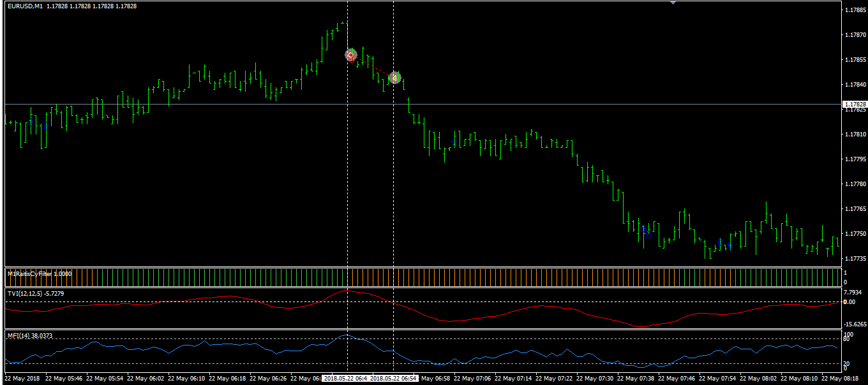Screen dimensions: 868x385
Task: Click the MFI scale level 20
Action: 847,363
